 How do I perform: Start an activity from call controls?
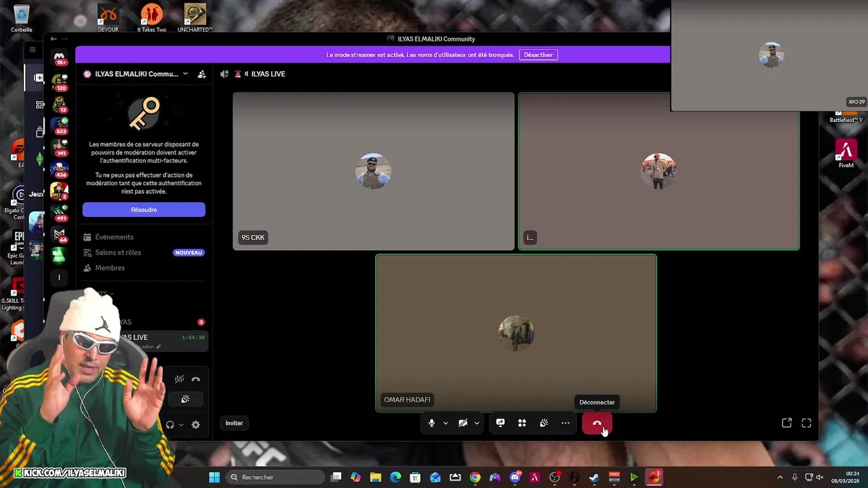(x=522, y=423)
